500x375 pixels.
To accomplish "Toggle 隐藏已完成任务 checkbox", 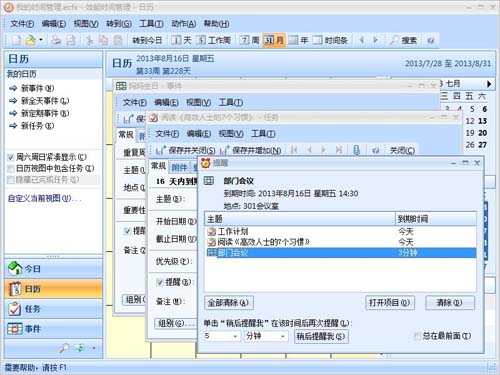I will (11, 180).
